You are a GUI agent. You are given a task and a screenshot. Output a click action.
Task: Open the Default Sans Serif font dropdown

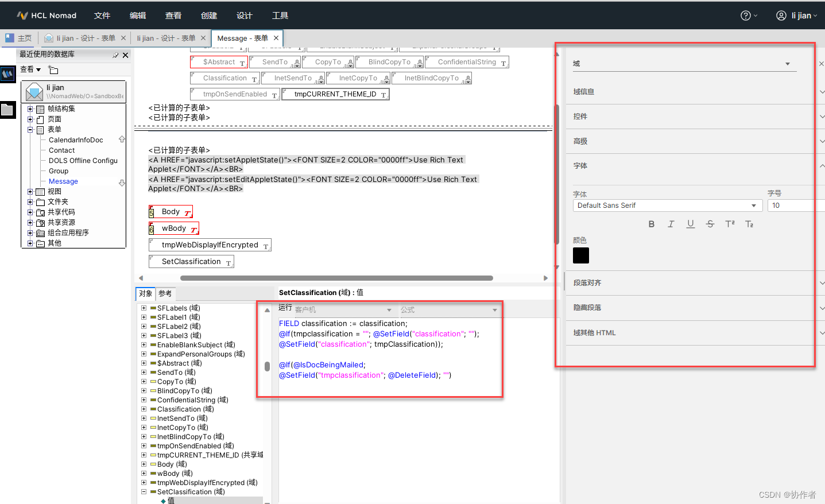pyautogui.click(x=668, y=206)
